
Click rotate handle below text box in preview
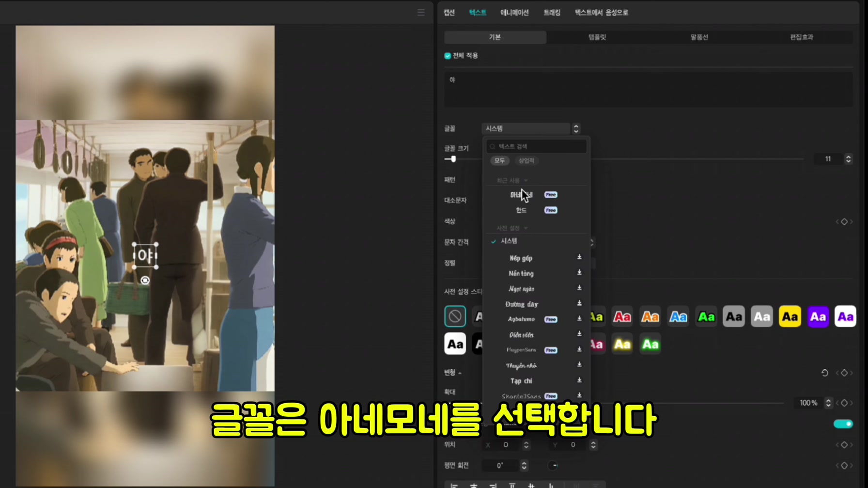click(x=145, y=280)
